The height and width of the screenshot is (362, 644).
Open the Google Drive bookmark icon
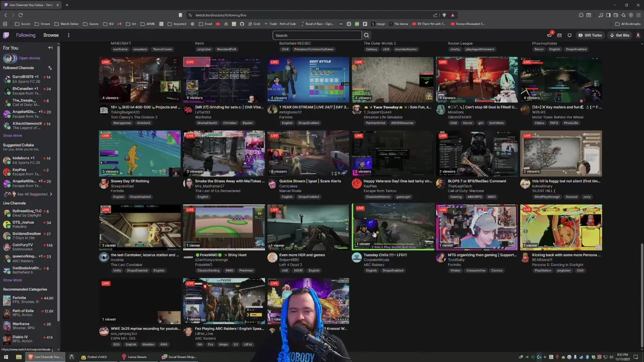pos(226,24)
